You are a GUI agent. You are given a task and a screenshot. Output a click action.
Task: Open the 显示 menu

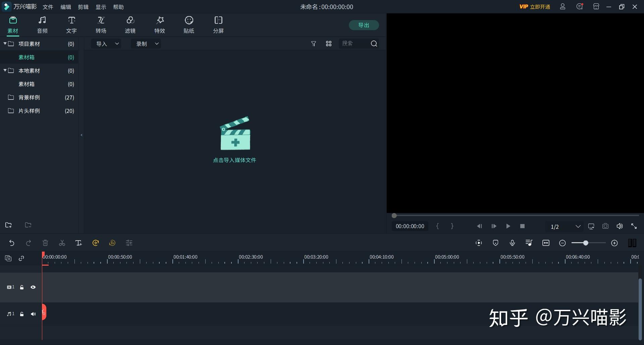coord(101,7)
